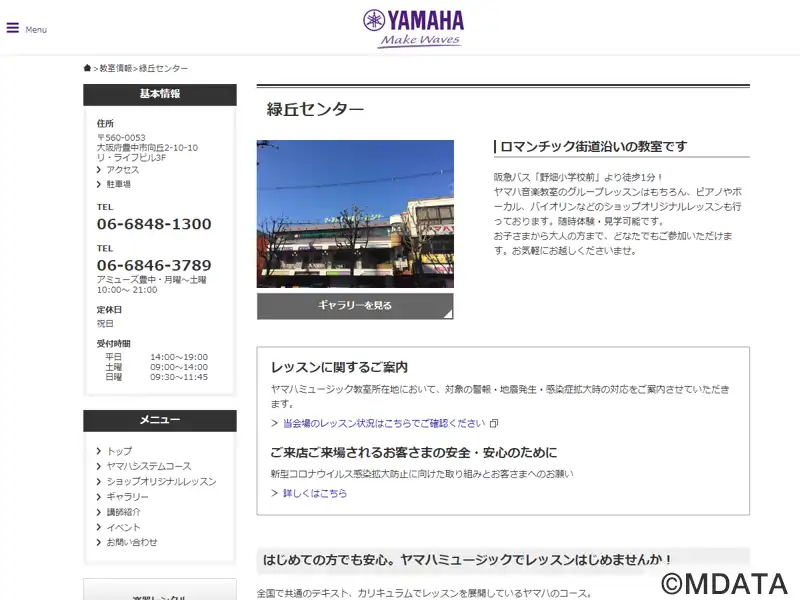
Task: Click ロマンチック街道沿いの教室です heading
Action: 594,147
